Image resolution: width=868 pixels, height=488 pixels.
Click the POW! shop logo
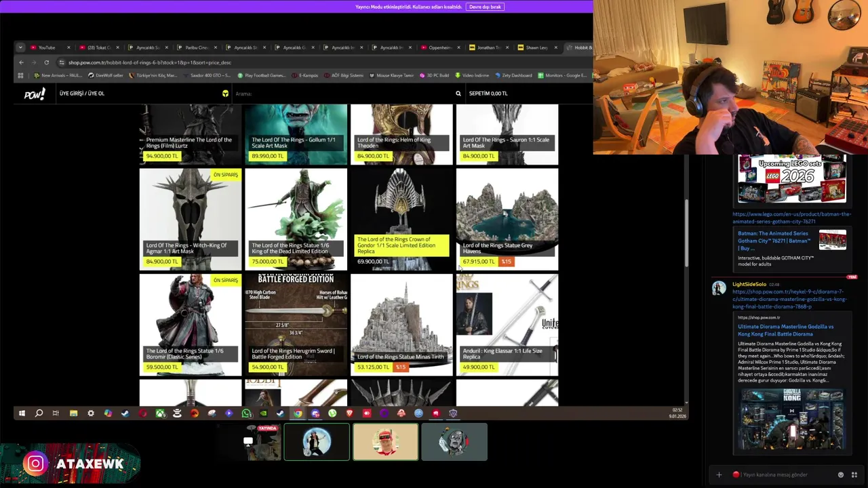(x=34, y=94)
